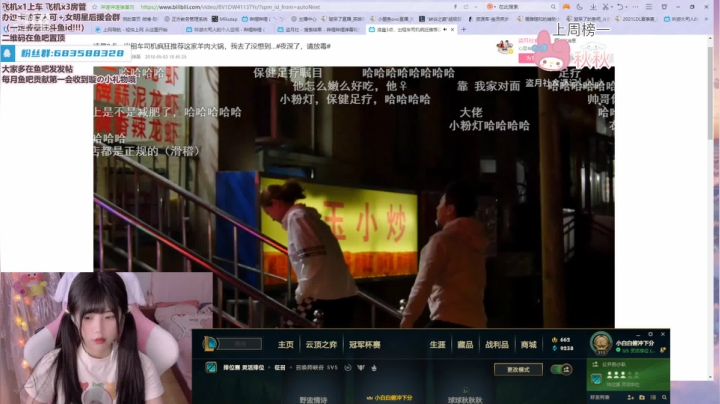
Task: Open the 主页 tab in League client
Action: (285, 344)
